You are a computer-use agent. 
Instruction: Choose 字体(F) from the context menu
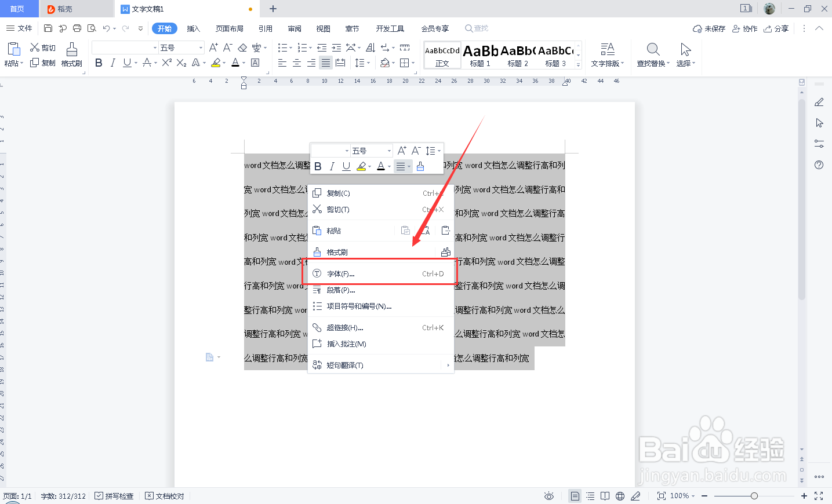[342, 273]
